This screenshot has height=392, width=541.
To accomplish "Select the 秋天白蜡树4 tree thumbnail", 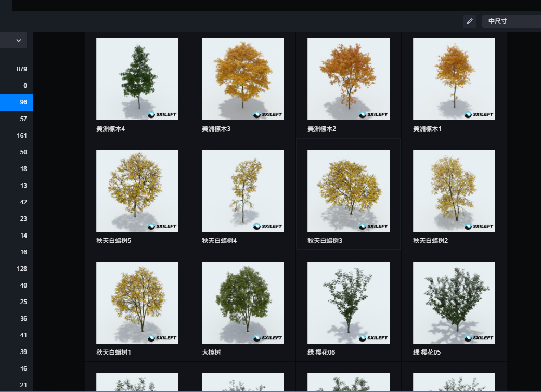I will click(243, 191).
